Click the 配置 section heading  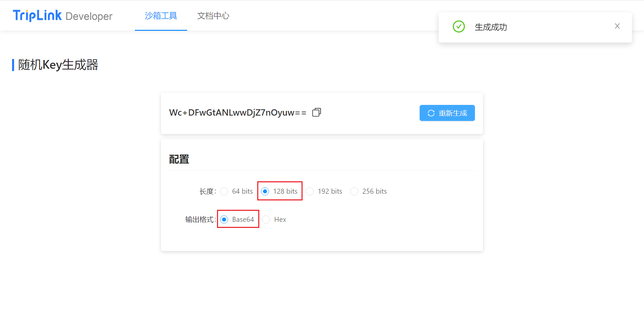[x=179, y=159]
